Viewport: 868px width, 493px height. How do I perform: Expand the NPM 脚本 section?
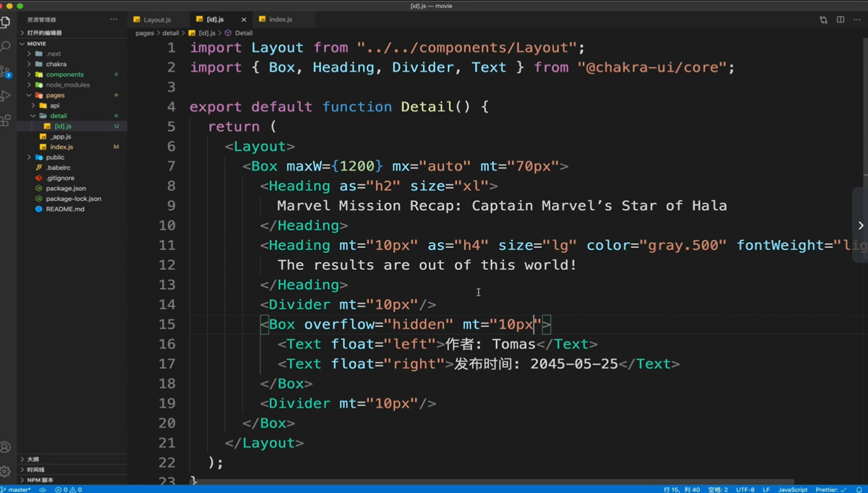click(x=40, y=480)
